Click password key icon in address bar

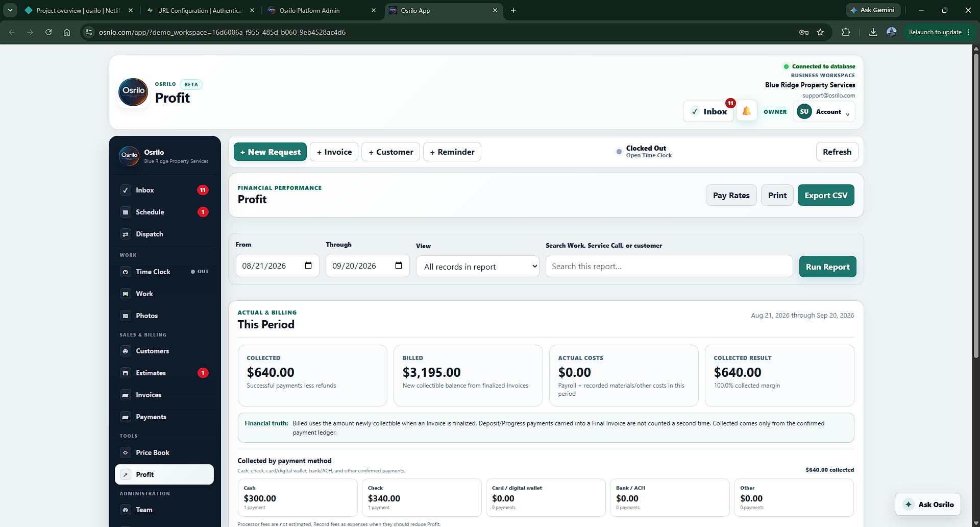pyautogui.click(x=804, y=32)
